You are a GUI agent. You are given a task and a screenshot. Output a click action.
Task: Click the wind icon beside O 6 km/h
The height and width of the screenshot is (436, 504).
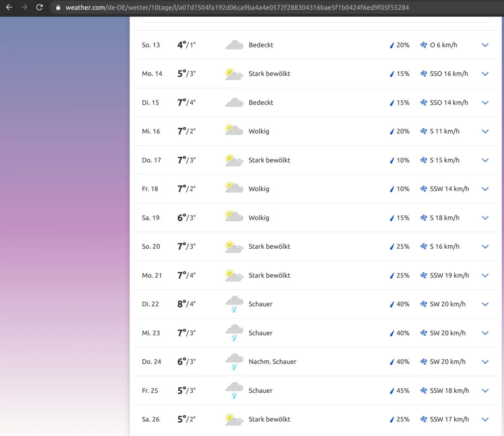424,45
